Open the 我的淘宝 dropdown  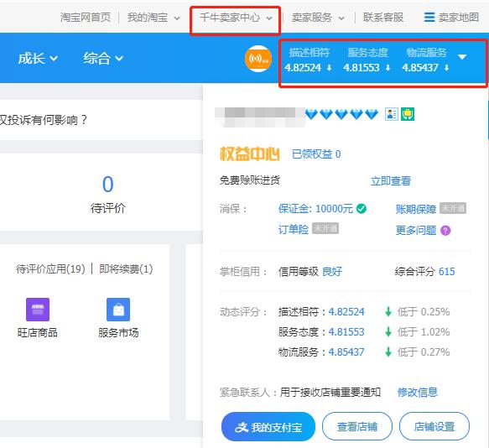tap(153, 18)
